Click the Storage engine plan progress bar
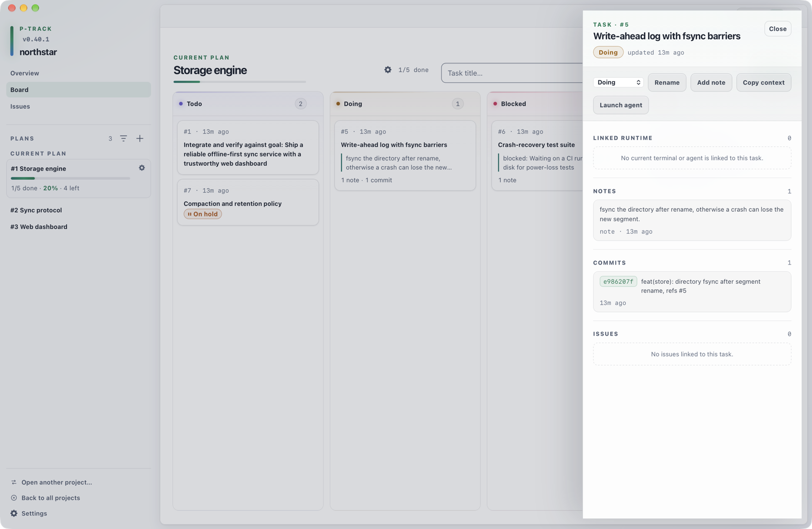This screenshot has height=529, width=812. tap(240, 82)
